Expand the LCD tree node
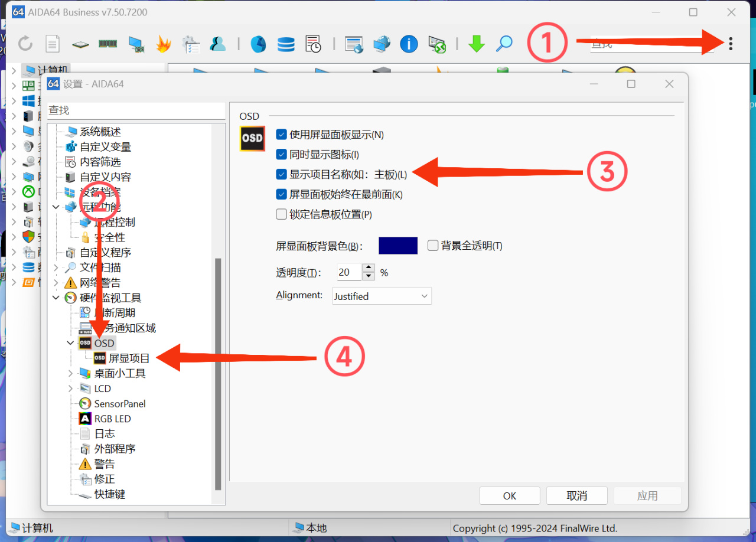The image size is (756, 542). point(70,388)
